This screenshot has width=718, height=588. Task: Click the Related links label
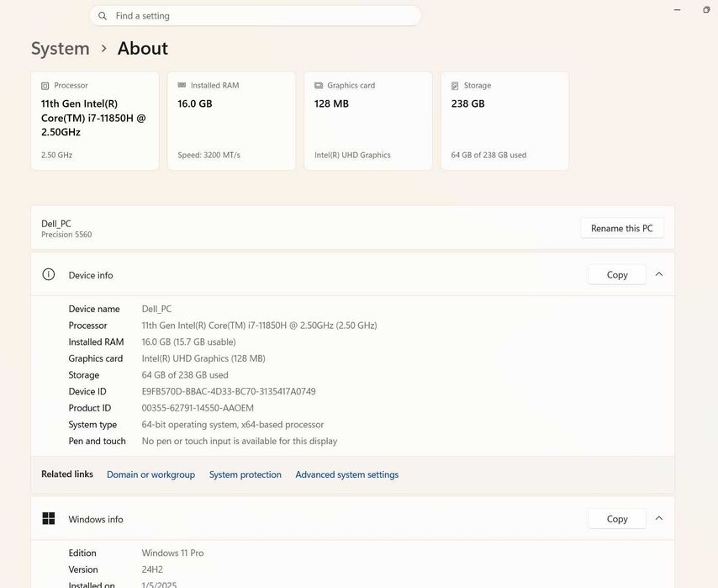coord(67,474)
